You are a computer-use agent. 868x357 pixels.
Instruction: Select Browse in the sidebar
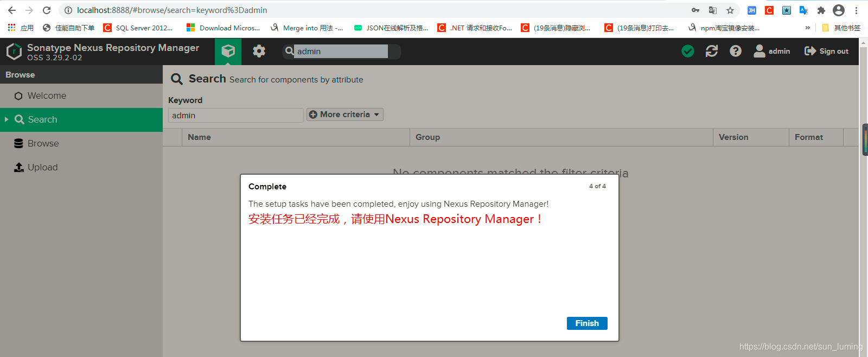click(x=81, y=144)
